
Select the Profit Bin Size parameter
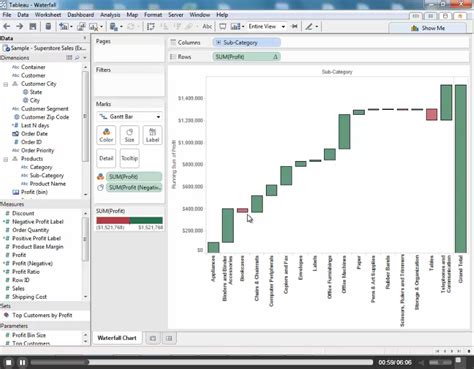(x=29, y=335)
